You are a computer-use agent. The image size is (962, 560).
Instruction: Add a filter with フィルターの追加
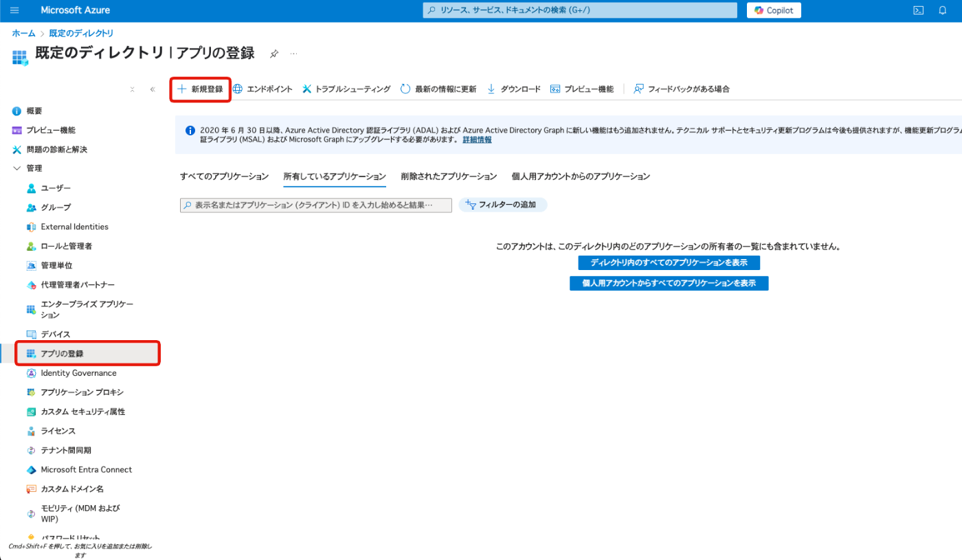click(x=502, y=205)
